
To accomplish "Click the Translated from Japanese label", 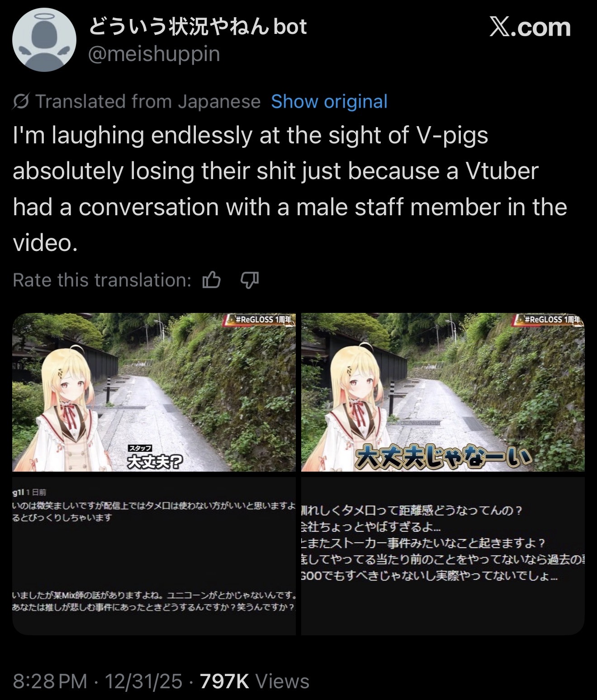I will 148,102.
